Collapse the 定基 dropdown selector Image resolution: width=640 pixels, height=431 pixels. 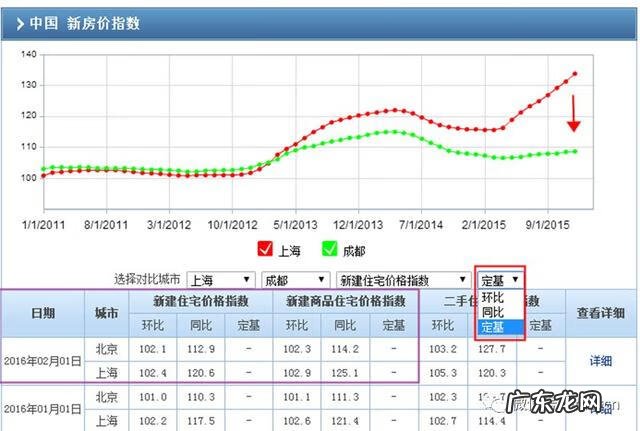pyautogui.click(x=500, y=280)
